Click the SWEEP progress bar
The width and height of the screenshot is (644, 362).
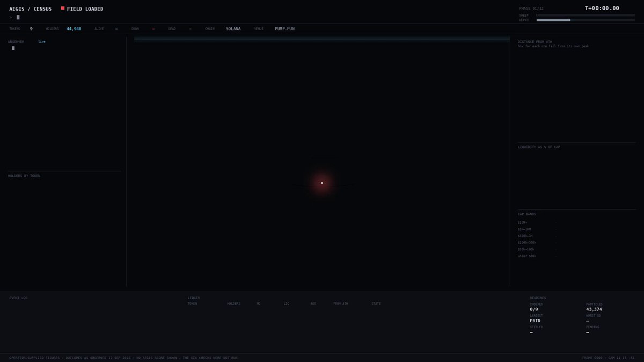click(x=586, y=15)
